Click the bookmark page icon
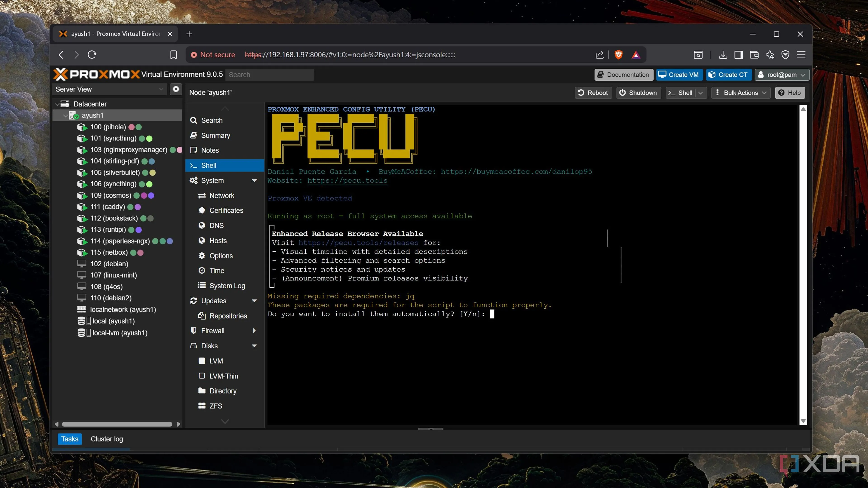This screenshot has width=868, height=488. (x=173, y=54)
